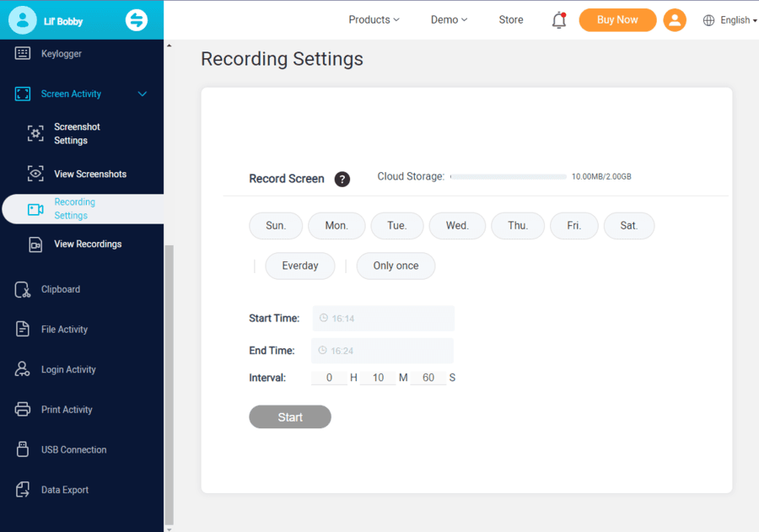This screenshot has width=759, height=532.
Task: Open the Products dropdown
Action: click(374, 19)
